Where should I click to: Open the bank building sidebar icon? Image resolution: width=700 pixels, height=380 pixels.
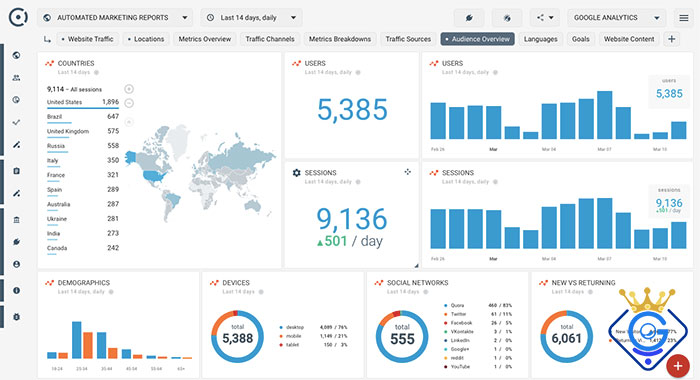coord(17,220)
